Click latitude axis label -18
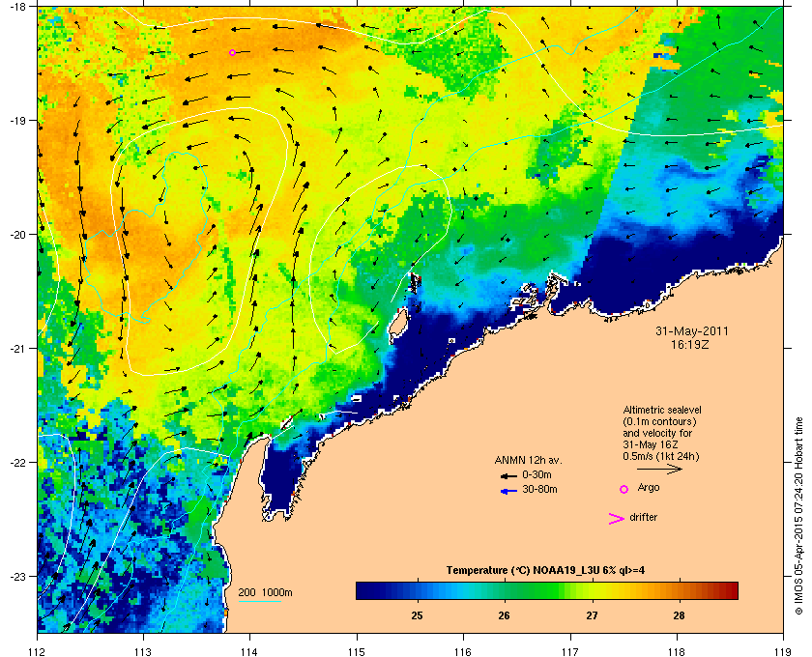Viewport: 812px width, 657px height. click(x=18, y=6)
